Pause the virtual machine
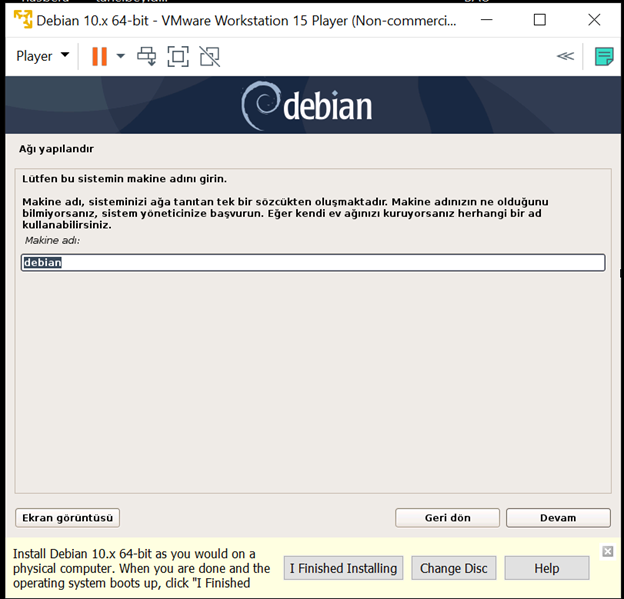624x599 pixels. click(99, 57)
